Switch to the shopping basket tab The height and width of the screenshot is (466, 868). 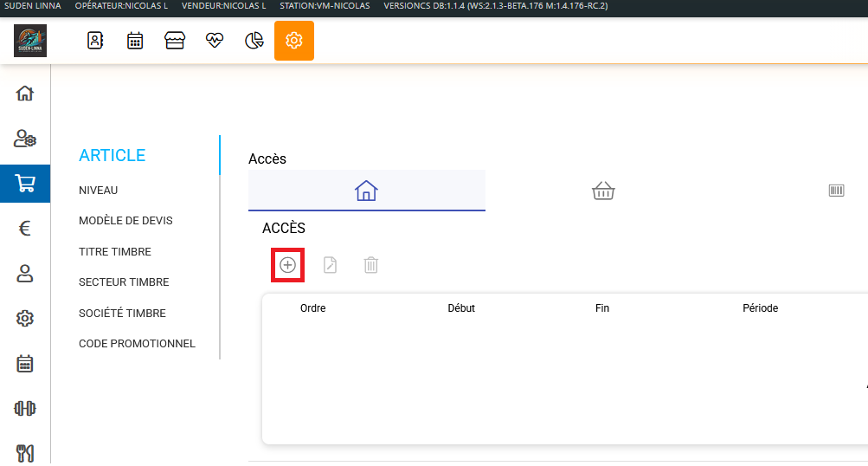pyautogui.click(x=603, y=191)
